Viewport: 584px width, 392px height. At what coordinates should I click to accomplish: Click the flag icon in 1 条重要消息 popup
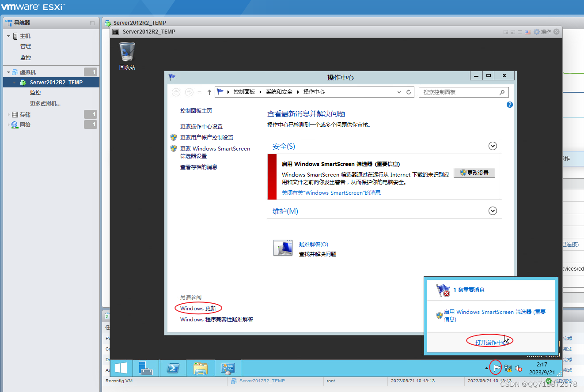[443, 290]
